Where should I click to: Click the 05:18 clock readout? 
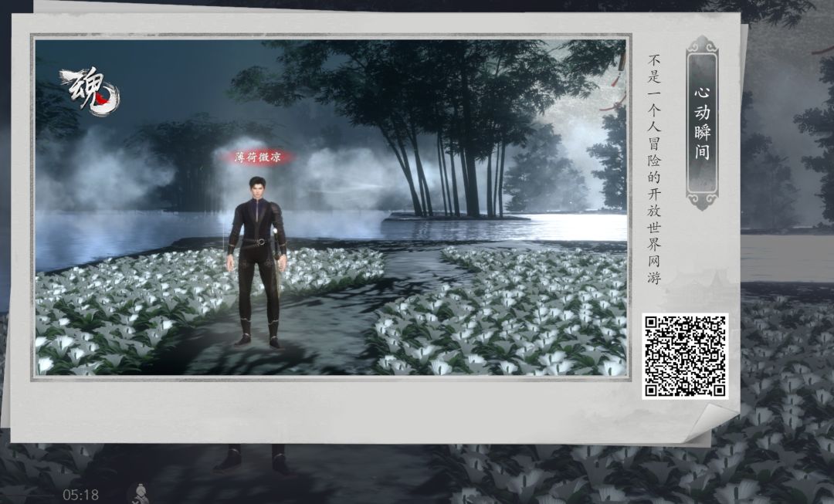click(x=81, y=495)
